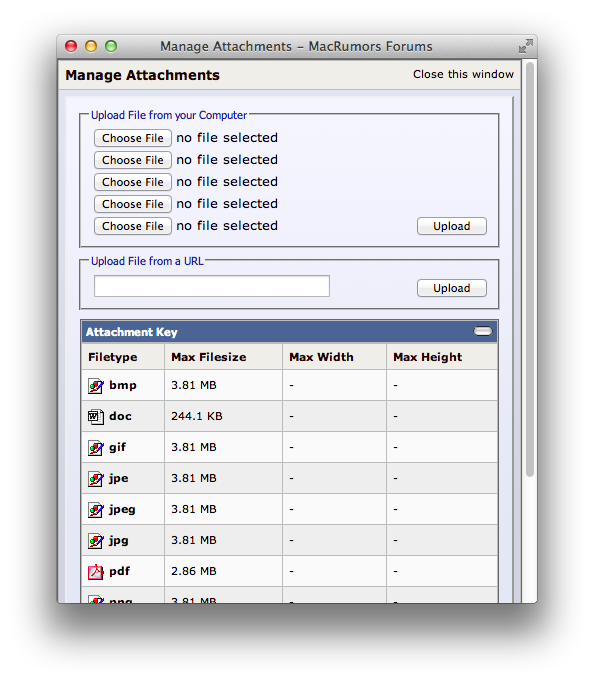Click the fourth Choose File button
Screen dimensions: 594x682
(x=133, y=204)
